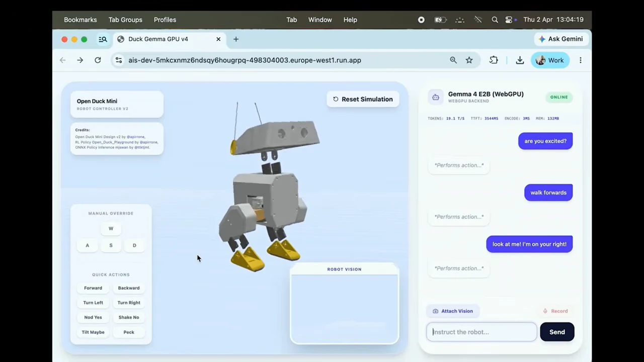
Task: Click the address bar URL
Action: click(245, 60)
